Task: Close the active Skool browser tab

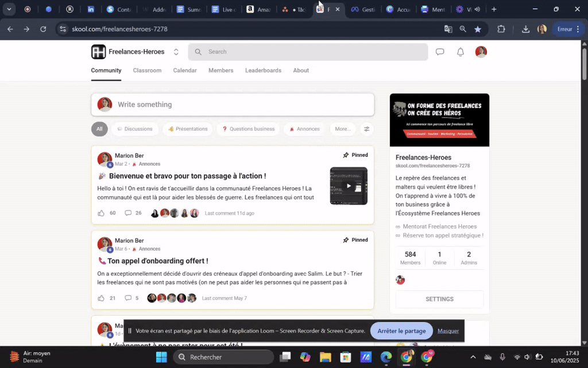Action: [338, 9]
